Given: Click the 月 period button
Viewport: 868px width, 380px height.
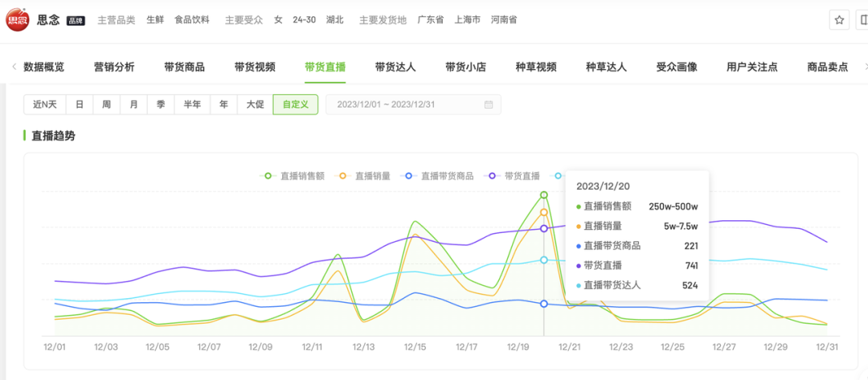Looking at the screenshot, I should tap(133, 104).
